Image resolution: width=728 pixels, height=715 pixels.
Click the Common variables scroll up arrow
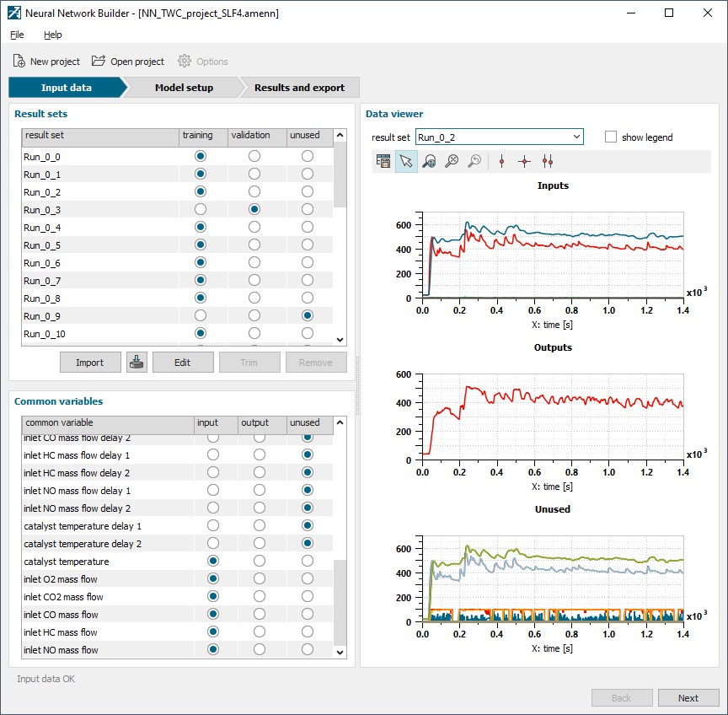coord(340,422)
